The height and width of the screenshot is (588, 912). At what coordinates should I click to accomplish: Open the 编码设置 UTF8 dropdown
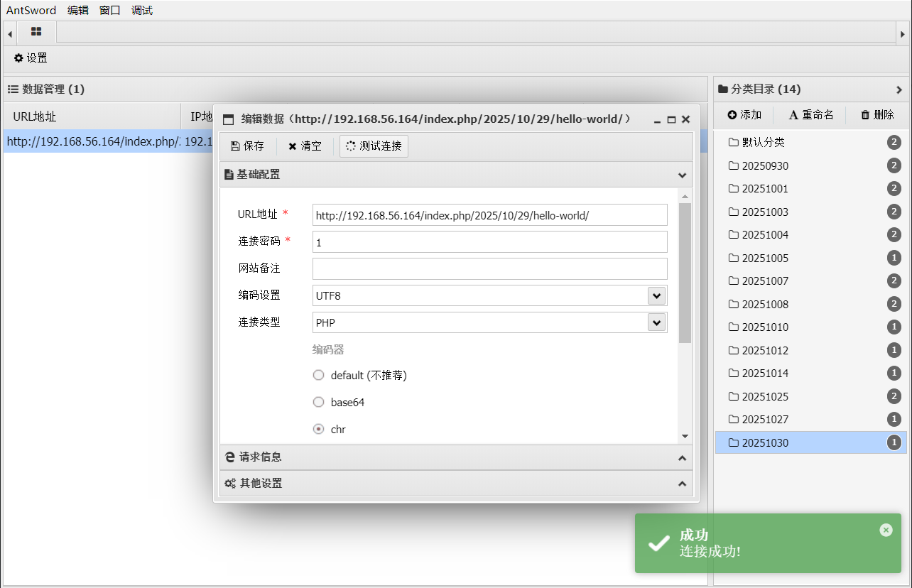(656, 295)
